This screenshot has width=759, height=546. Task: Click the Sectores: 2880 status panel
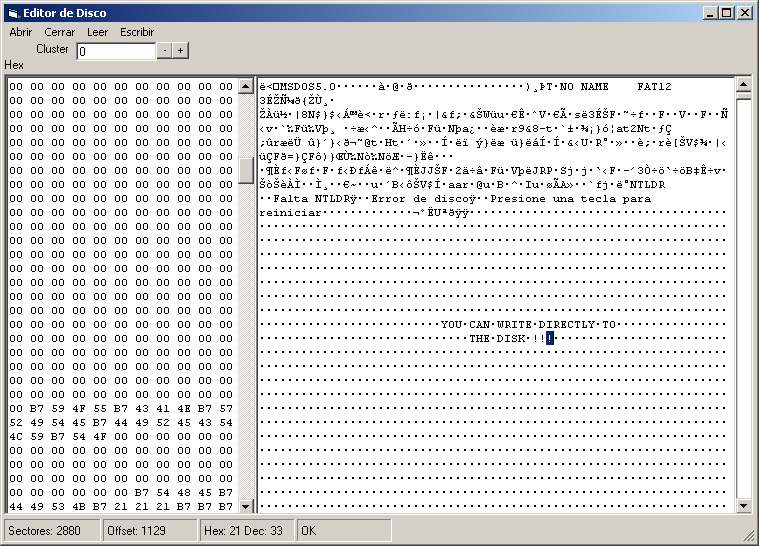50,530
